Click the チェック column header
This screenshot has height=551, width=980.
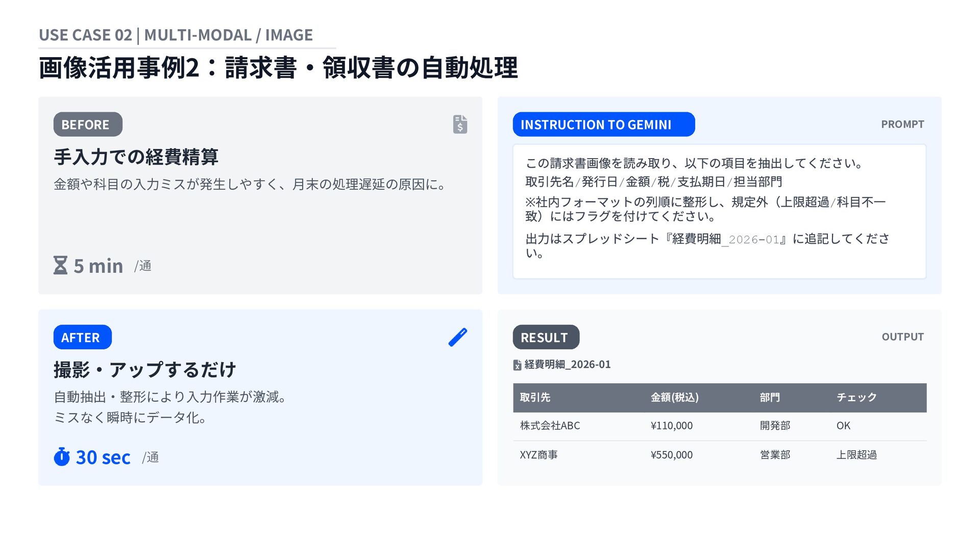(x=856, y=397)
